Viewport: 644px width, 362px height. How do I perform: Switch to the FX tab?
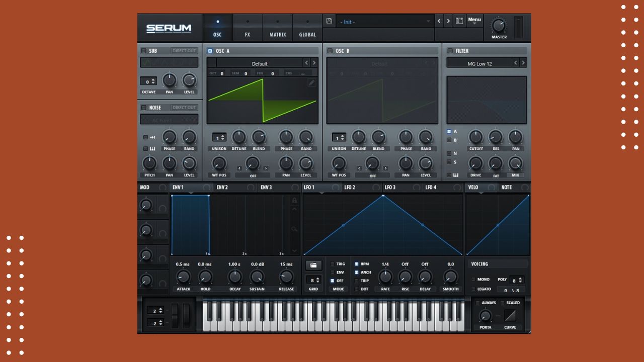coord(247,28)
